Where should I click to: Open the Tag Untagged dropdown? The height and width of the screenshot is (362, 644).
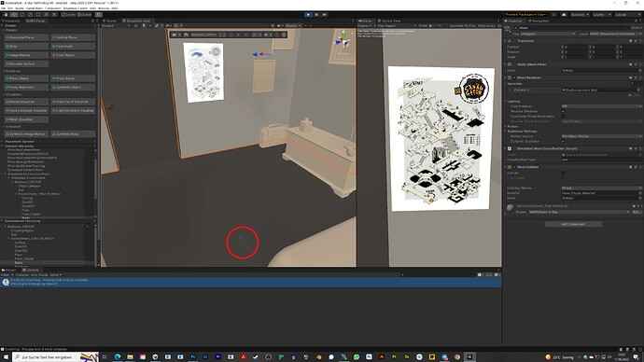[548, 34]
